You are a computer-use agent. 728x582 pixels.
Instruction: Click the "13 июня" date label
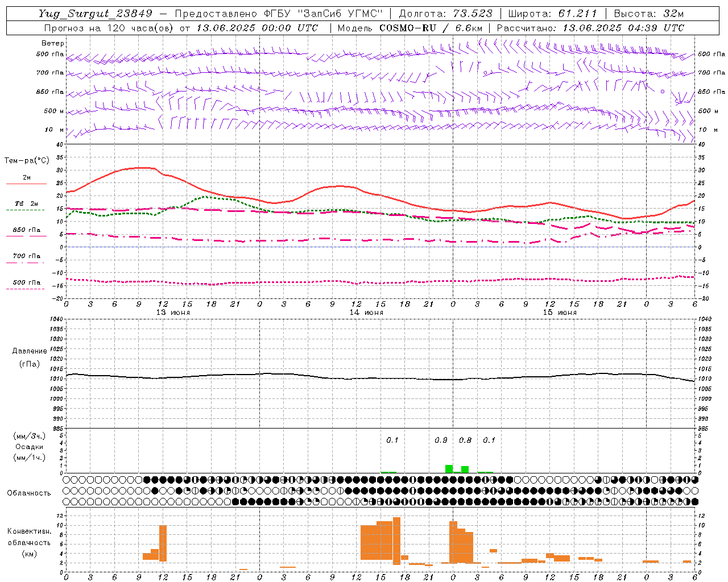click(x=173, y=313)
